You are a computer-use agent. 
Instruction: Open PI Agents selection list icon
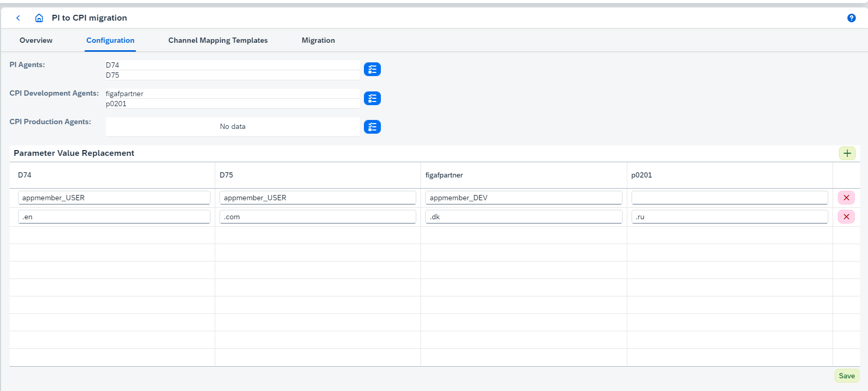pos(372,69)
